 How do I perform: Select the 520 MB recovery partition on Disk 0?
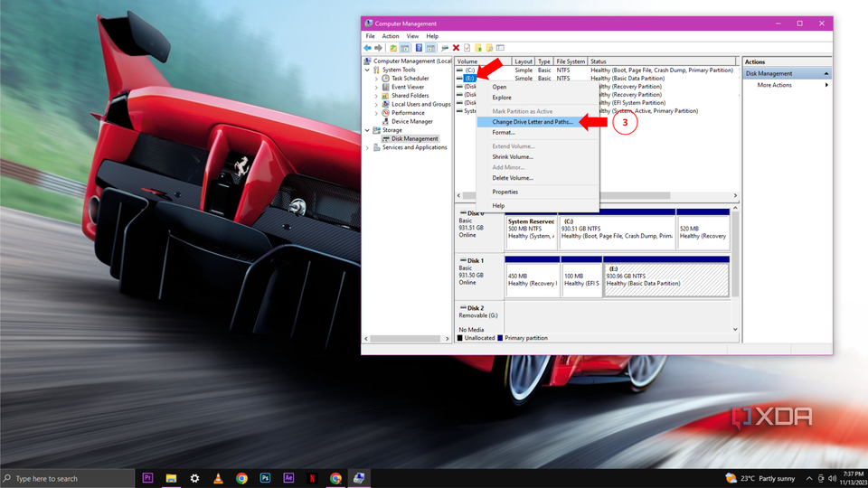click(x=703, y=229)
